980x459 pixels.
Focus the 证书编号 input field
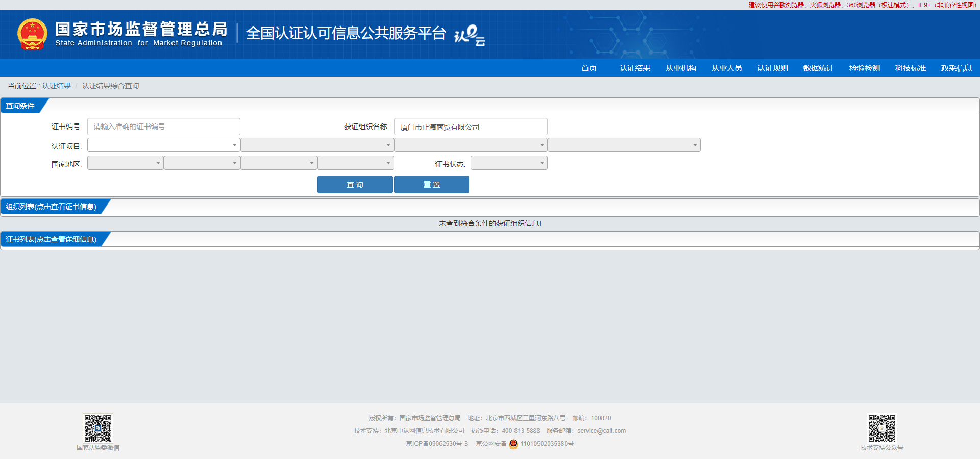pyautogui.click(x=164, y=126)
